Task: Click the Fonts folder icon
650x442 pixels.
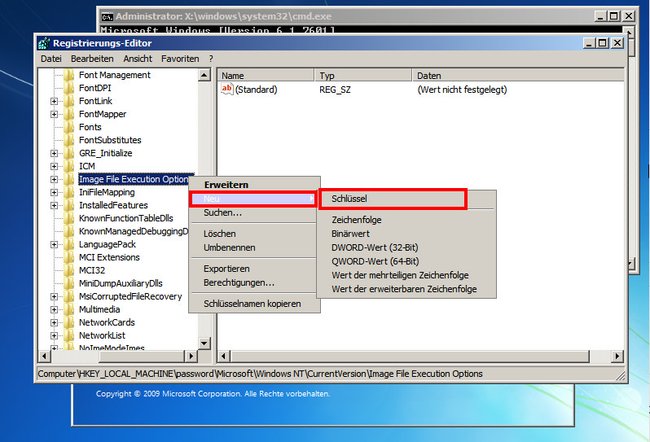Action: pyautogui.click(x=69, y=127)
